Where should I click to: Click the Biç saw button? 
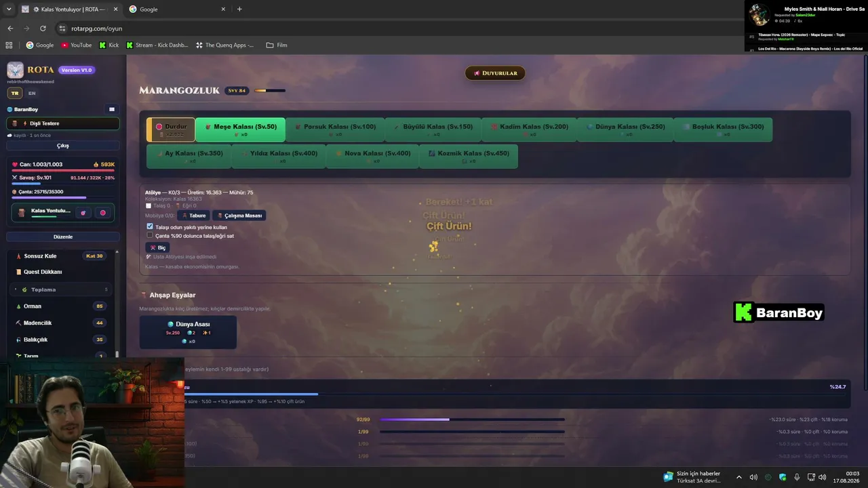tap(157, 248)
